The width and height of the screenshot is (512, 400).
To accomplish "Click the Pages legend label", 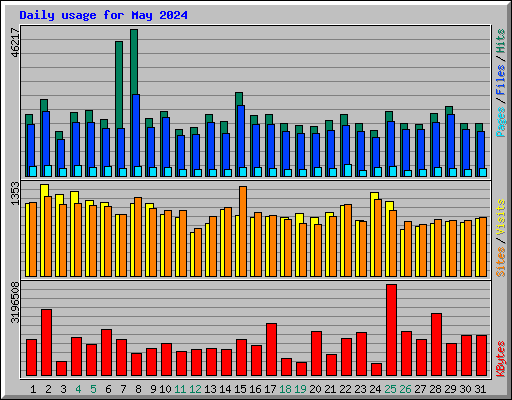I will (500, 122).
